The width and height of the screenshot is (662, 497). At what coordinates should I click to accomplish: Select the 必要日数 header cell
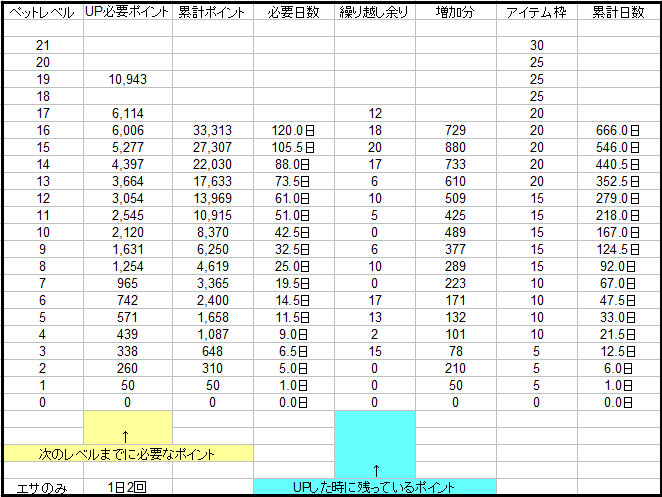tap(293, 12)
